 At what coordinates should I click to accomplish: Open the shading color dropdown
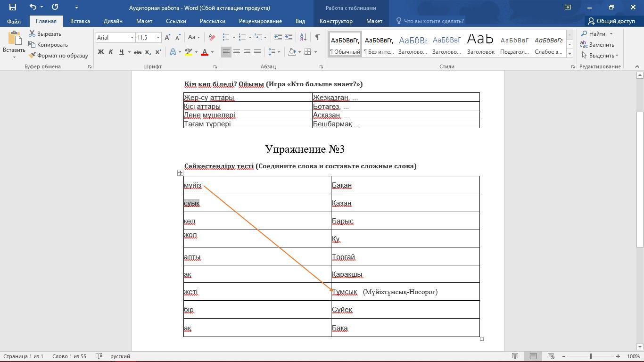coord(299,52)
